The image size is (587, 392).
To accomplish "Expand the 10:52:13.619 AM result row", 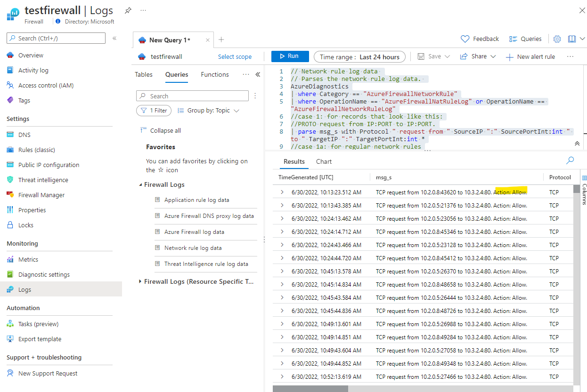I will click(x=282, y=376).
